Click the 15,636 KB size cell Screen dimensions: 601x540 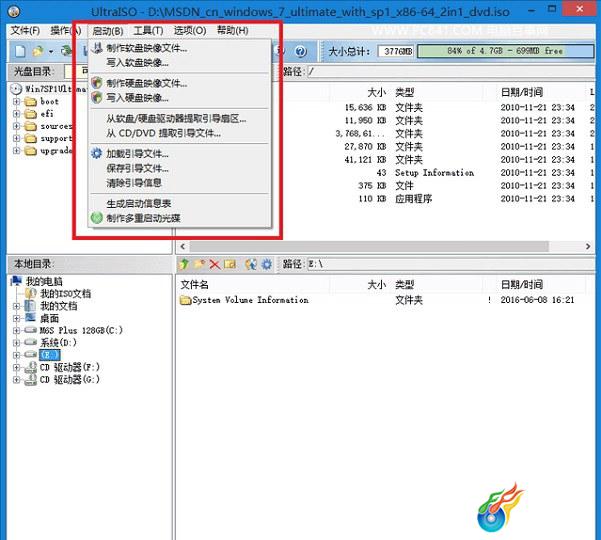click(x=365, y=108)
